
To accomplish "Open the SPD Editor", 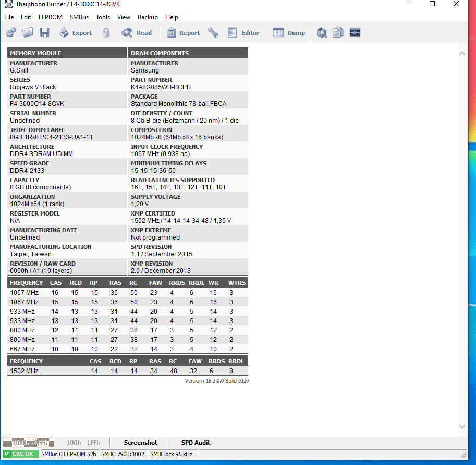I will pos(244,32).
